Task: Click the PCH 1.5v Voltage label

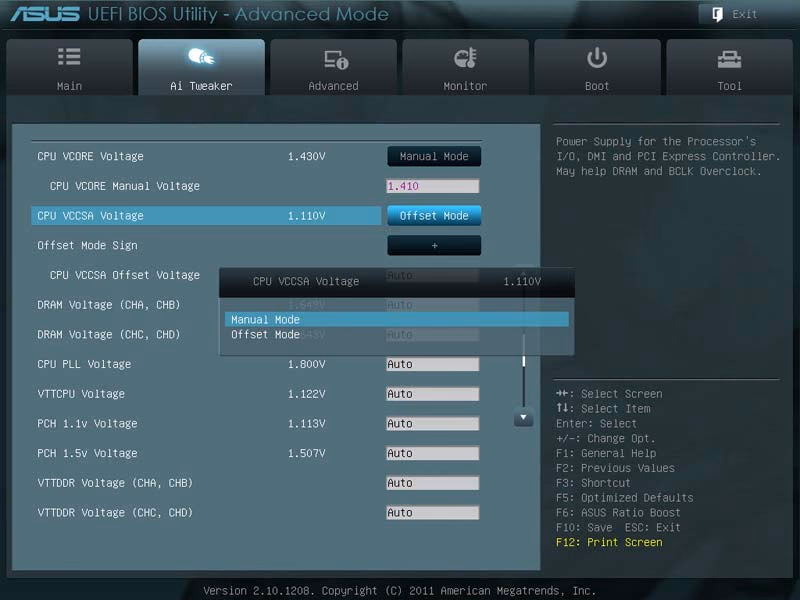Action: (x=87, y=453)
